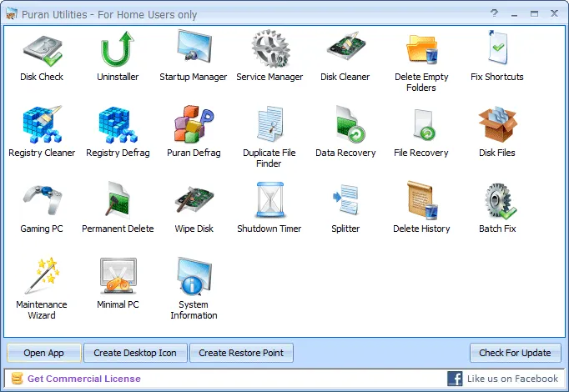
Task: Follow the Like us on Facebook link
Action: coord(512,379)
